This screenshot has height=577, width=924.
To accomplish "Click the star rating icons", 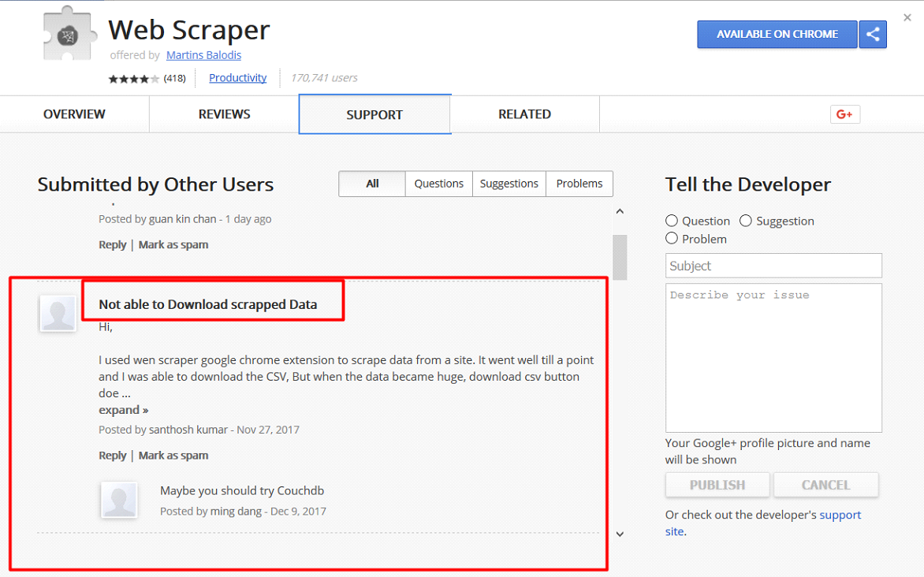I will (134, 78).
